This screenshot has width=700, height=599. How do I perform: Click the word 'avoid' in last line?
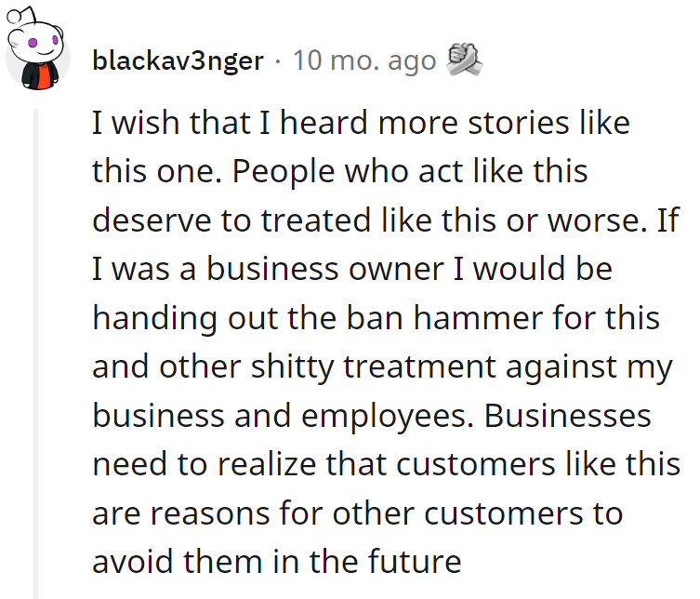click(133, 562)
